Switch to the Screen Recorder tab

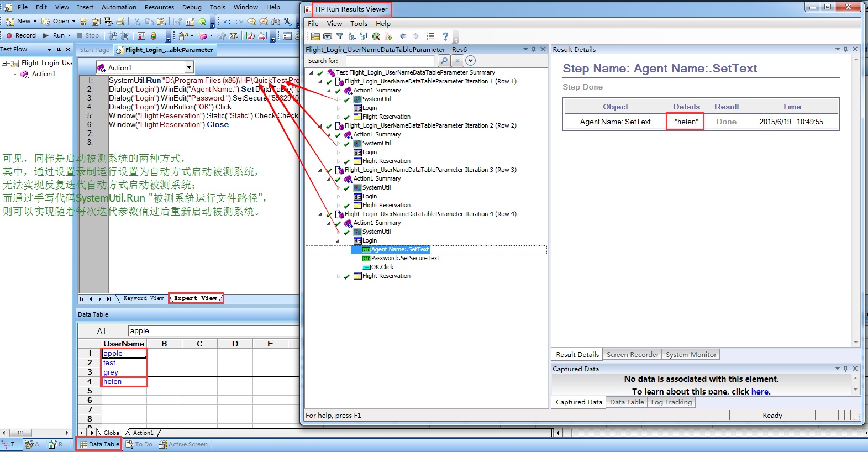coord(633,355)
